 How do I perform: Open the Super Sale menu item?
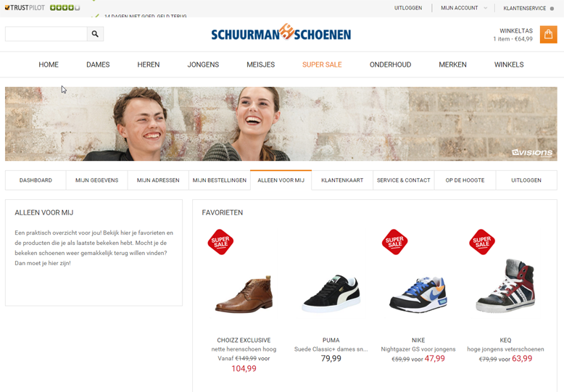pos(322,64)
